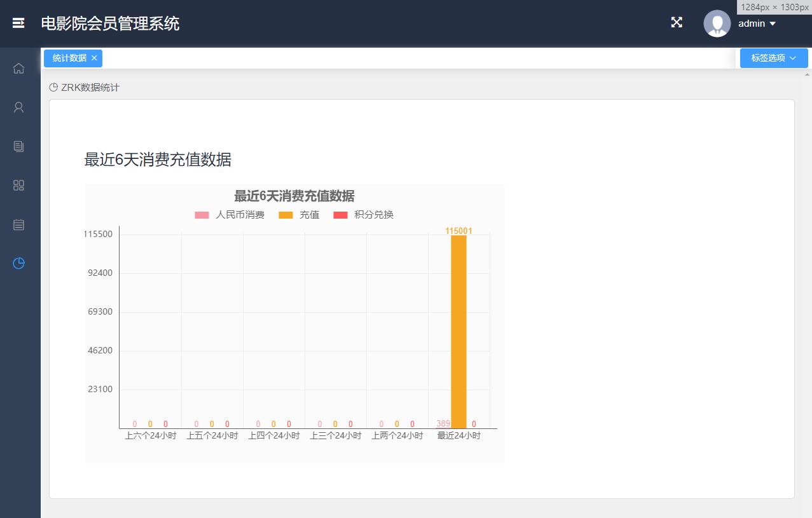Select the grid modules icon in the sidebar

click(18, 185)
